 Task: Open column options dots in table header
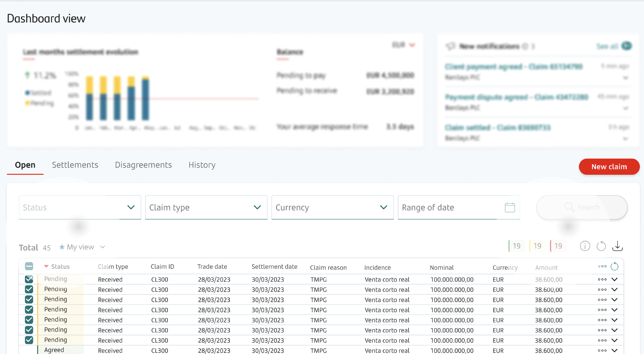[x=602, y=266]
